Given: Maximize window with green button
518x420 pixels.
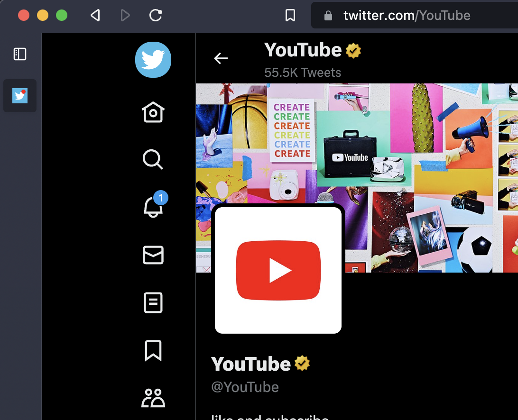Looking at the screenshot, I should [x=62, y=15].
